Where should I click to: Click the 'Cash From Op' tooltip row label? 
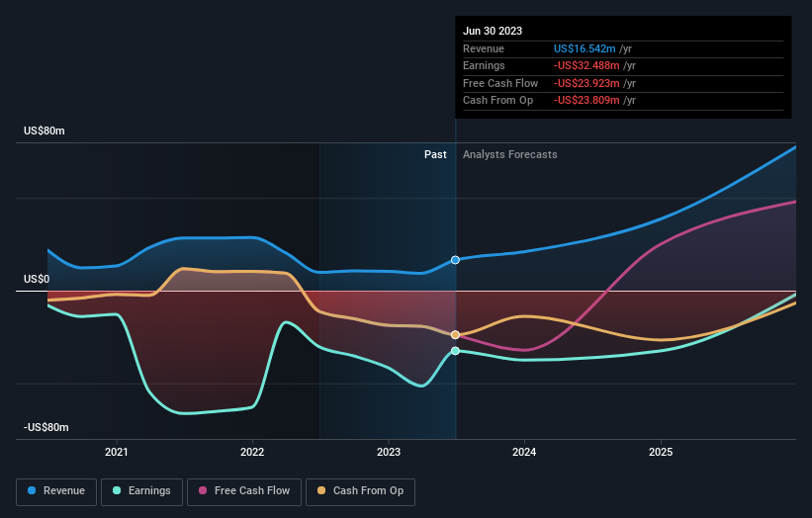point(497,101)
